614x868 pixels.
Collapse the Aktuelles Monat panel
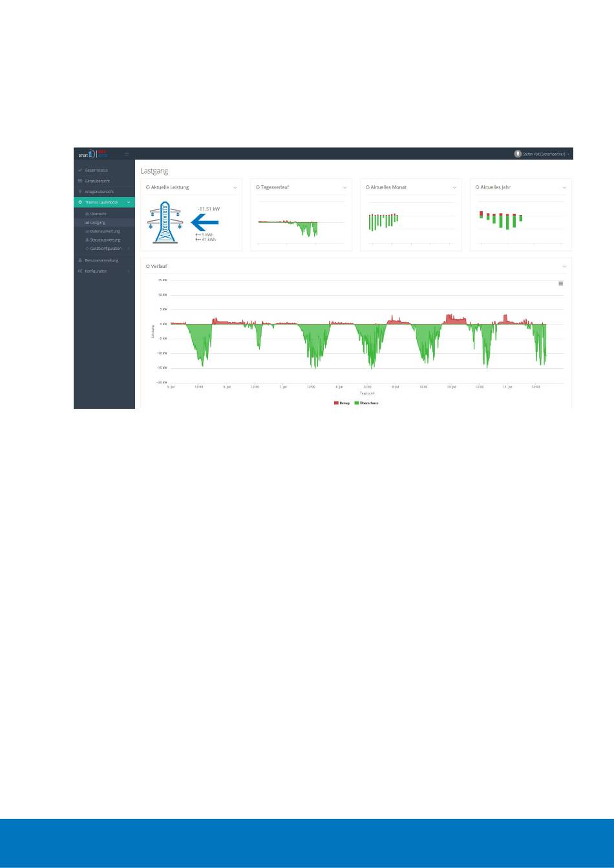pyautogui.click(x=455, y=187)
